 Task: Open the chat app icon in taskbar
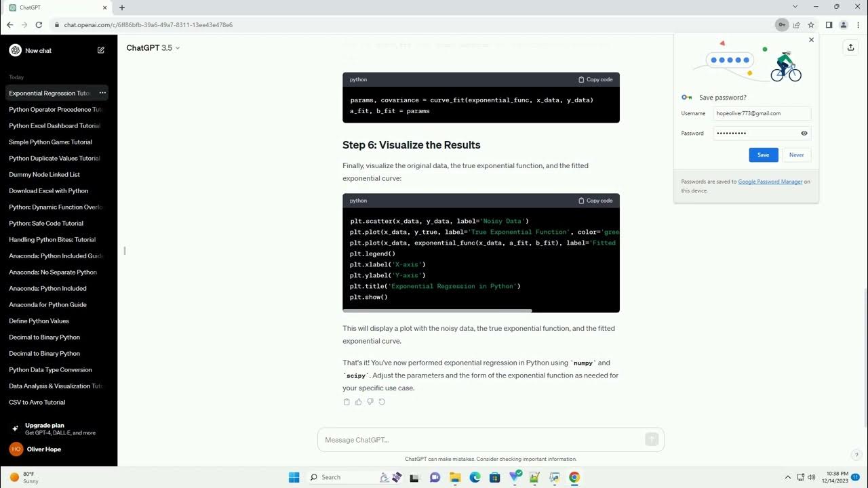point(435,477)
